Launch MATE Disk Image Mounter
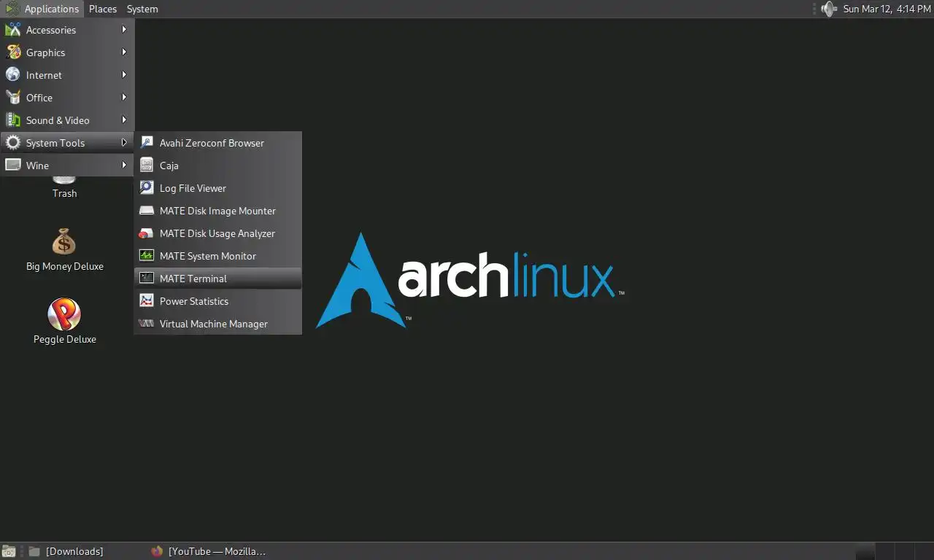This screenshot has width=934, height=560. coord(217,211)
